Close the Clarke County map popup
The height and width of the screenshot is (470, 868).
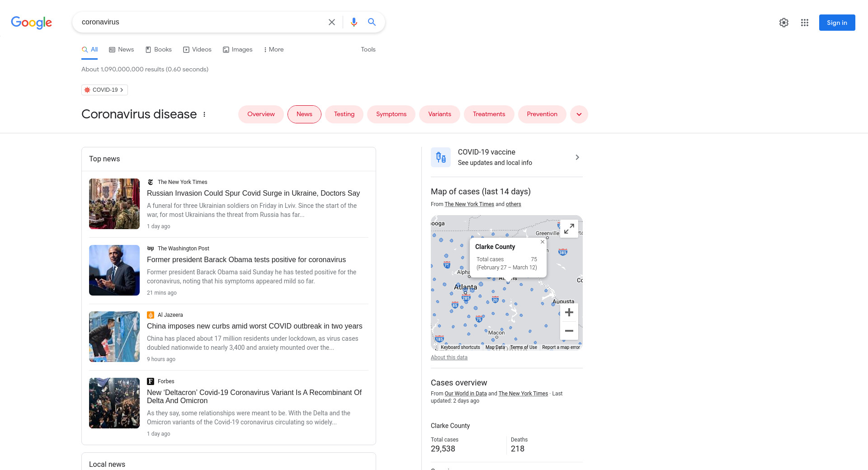(x=542, y=242)
